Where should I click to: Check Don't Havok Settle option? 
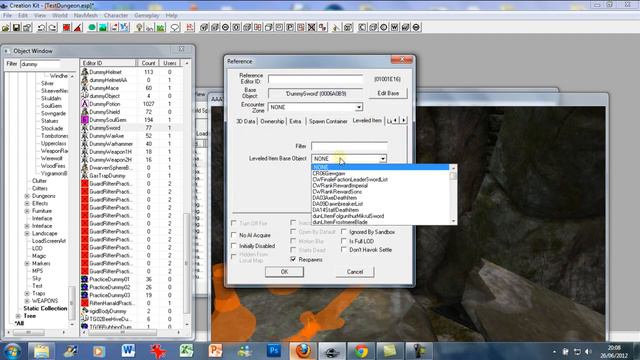pos(344,249)
